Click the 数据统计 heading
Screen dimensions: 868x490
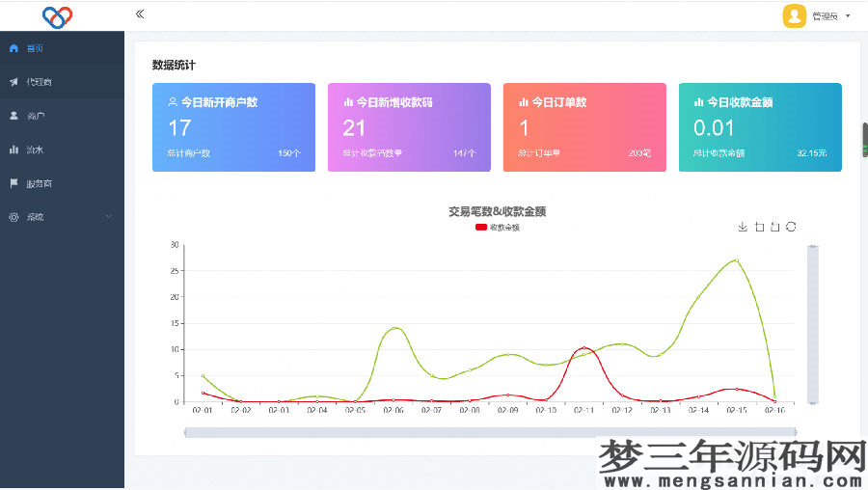pyautogui.click(x=174, y=66)
